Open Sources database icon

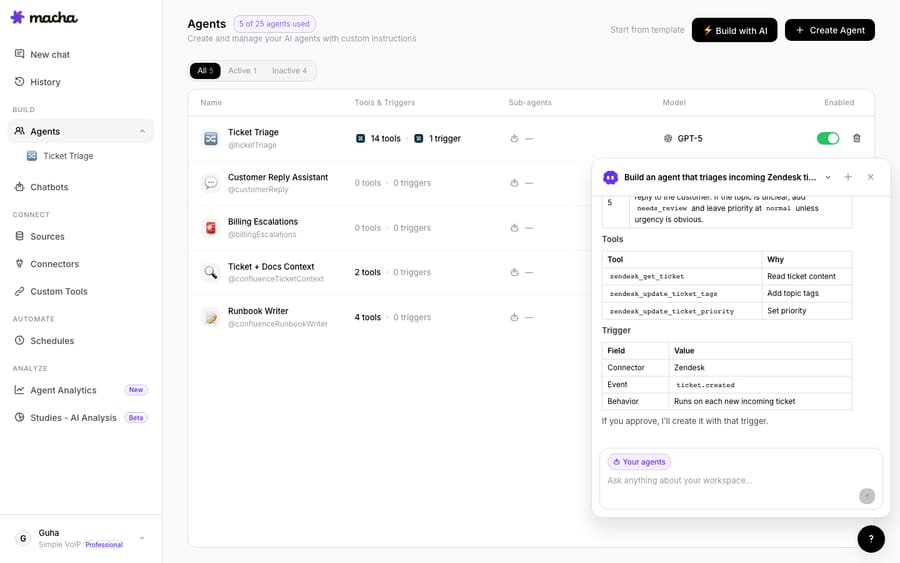tap(20, 236)
